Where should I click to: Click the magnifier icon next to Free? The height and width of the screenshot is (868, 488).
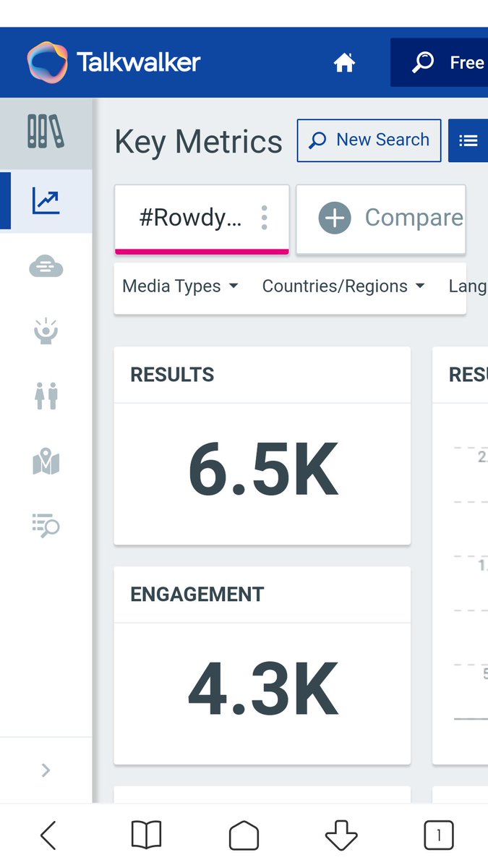pos(422,62)
